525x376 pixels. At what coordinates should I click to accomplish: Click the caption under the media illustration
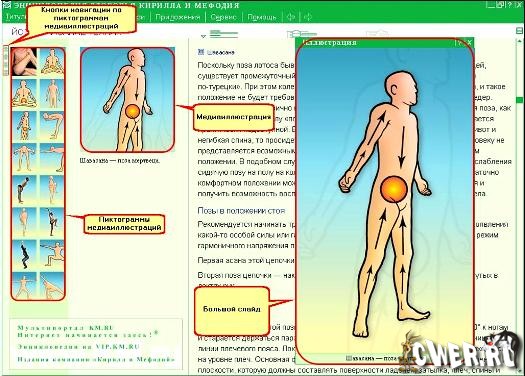(120, 160)
